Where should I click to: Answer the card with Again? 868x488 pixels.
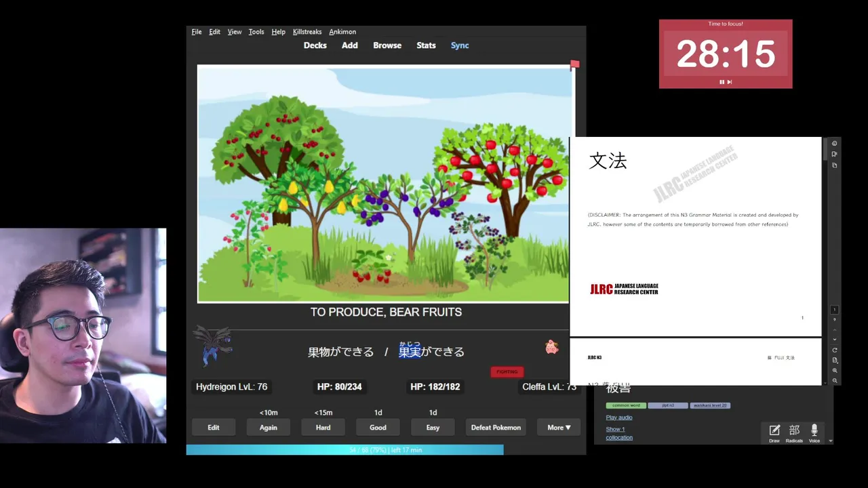(x=269, y=428)
